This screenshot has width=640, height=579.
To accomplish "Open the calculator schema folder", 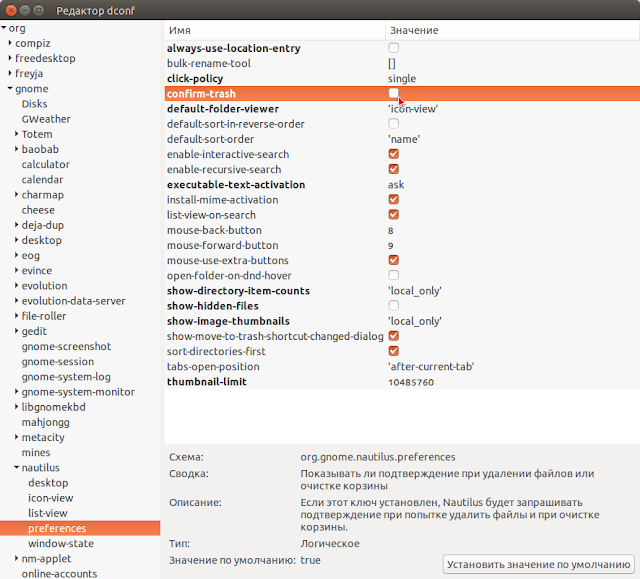I will click(45, 164).
